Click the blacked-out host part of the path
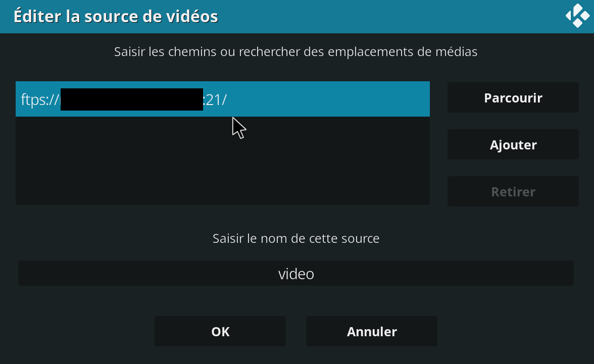The width and height of the screenshot is (594, 364). pyautogui.click(x=132, y=99)
